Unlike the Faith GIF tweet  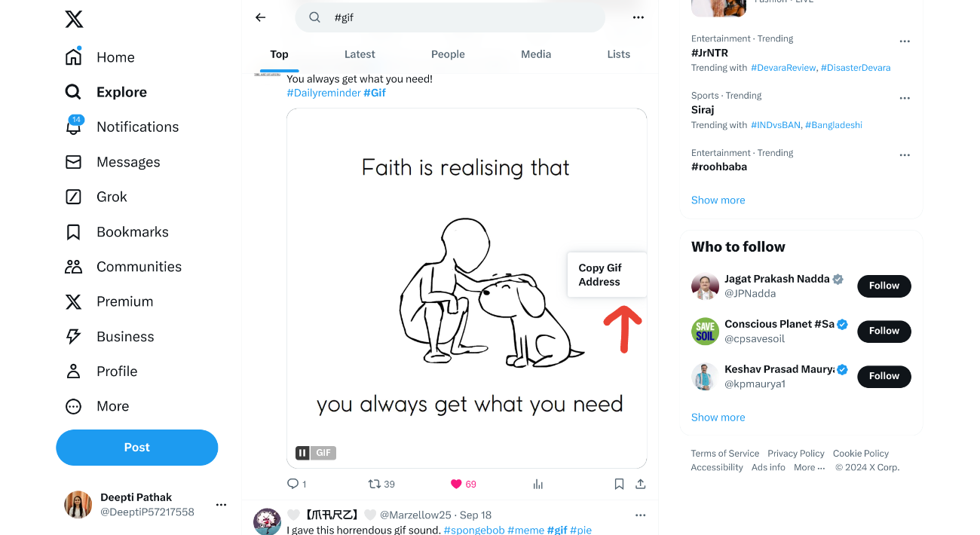455,484
